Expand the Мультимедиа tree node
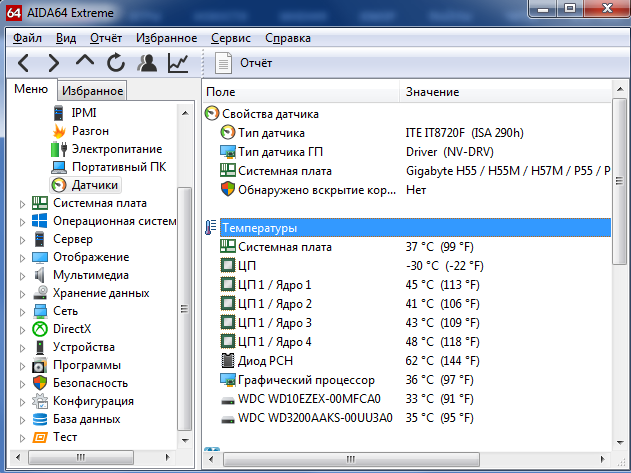The height and width of the screenshot is (473, 631). (22, 276)
